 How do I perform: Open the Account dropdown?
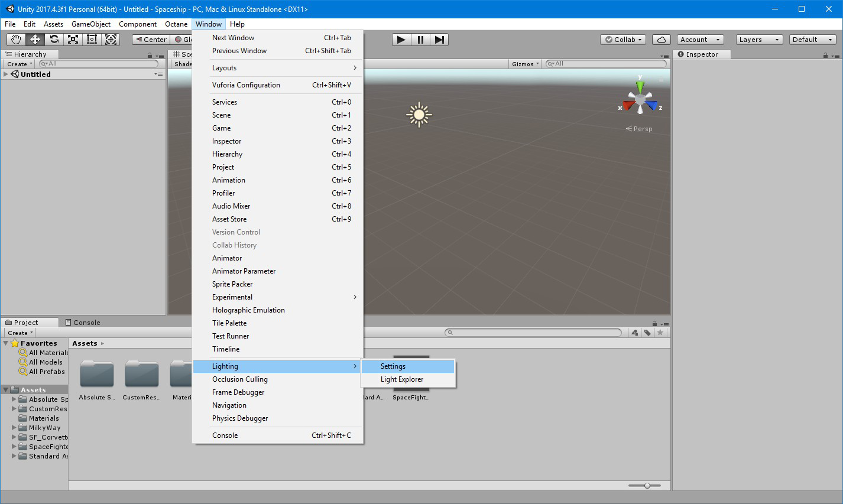[x=701, y=40]
